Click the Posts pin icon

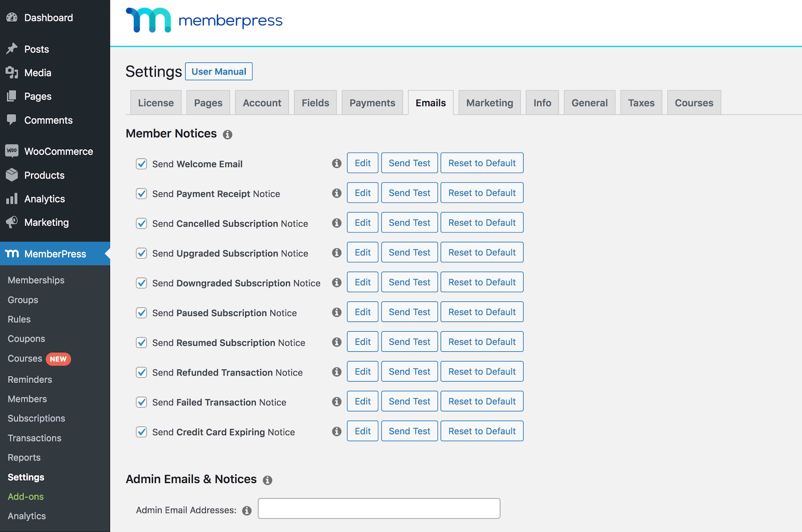[12, 49]
